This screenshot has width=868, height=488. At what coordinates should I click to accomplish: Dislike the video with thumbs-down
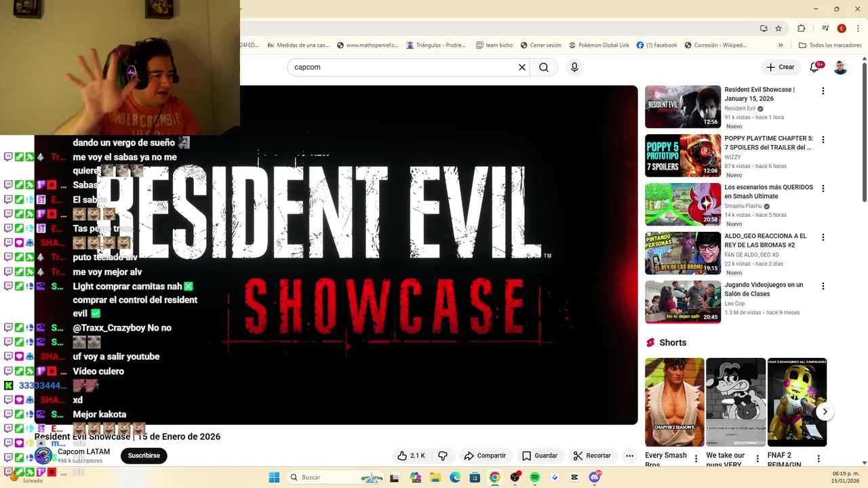443,455
